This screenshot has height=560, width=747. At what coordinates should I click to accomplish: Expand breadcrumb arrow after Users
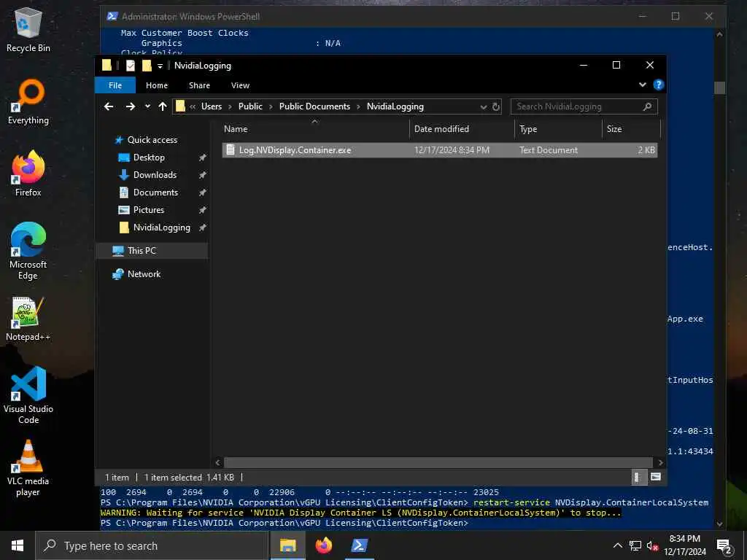[x=230, y=106]
